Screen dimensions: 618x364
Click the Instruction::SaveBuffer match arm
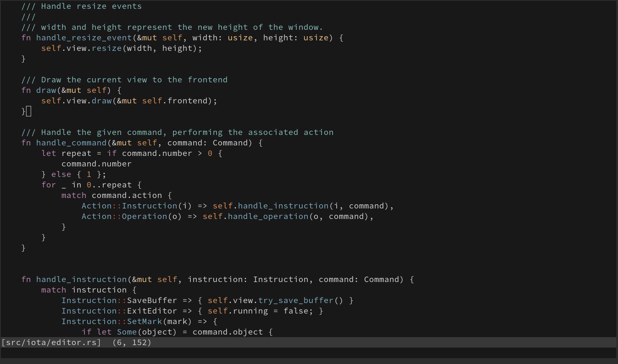pos(207,301)
